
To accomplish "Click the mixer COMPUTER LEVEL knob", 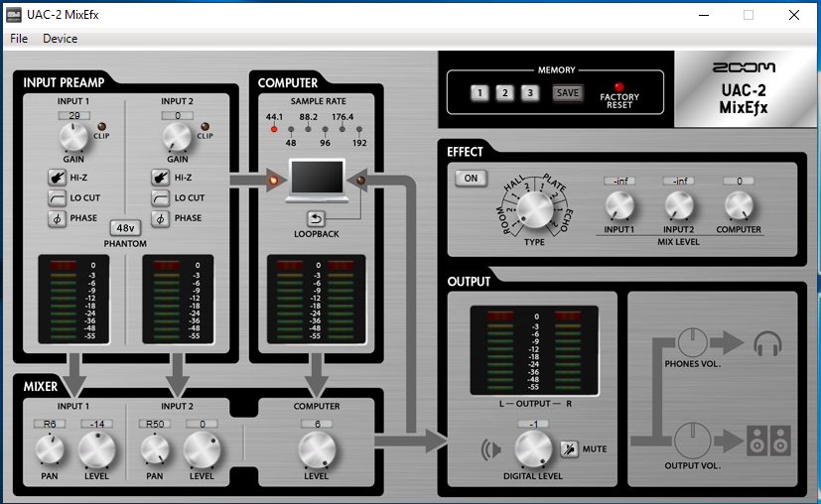I will [317, 450].
